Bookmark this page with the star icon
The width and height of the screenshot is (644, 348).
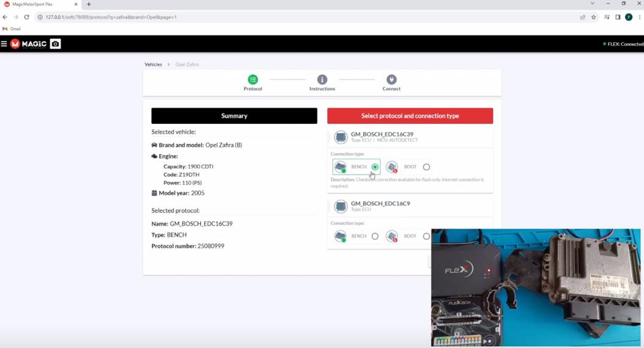(594, 17)
